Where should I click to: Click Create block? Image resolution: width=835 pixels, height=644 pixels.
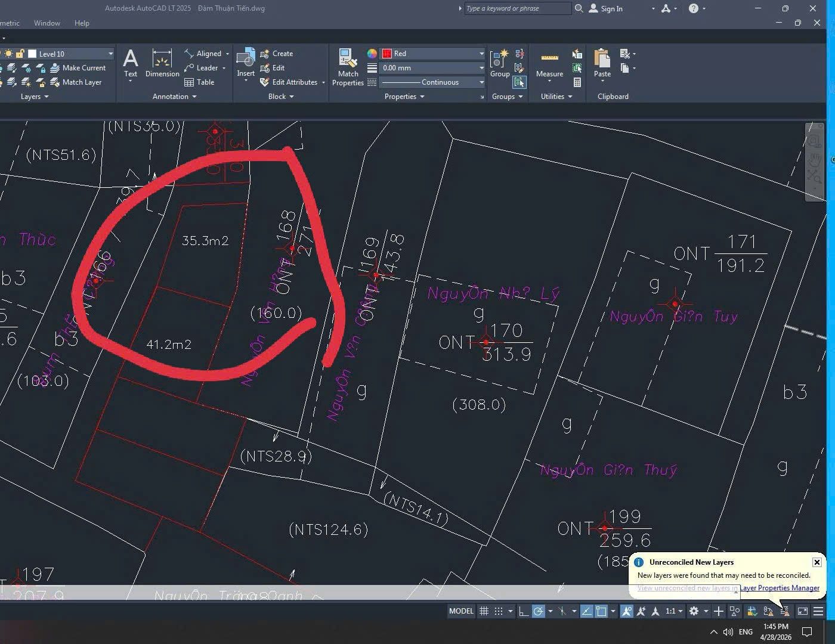(277, 54)
